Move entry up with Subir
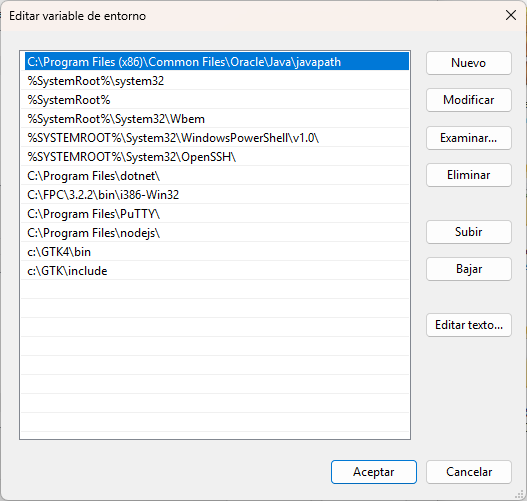The image size is (527, 501). [x=469, y=232]
